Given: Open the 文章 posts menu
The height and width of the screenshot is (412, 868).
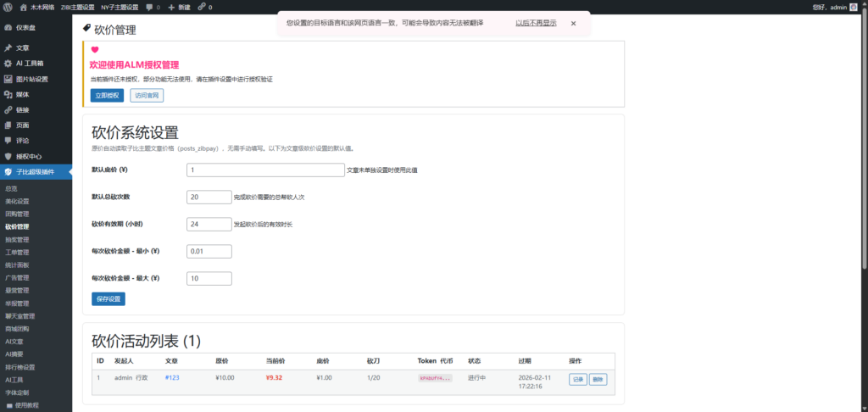Looking at the screenshot, I should pos(22,47).
